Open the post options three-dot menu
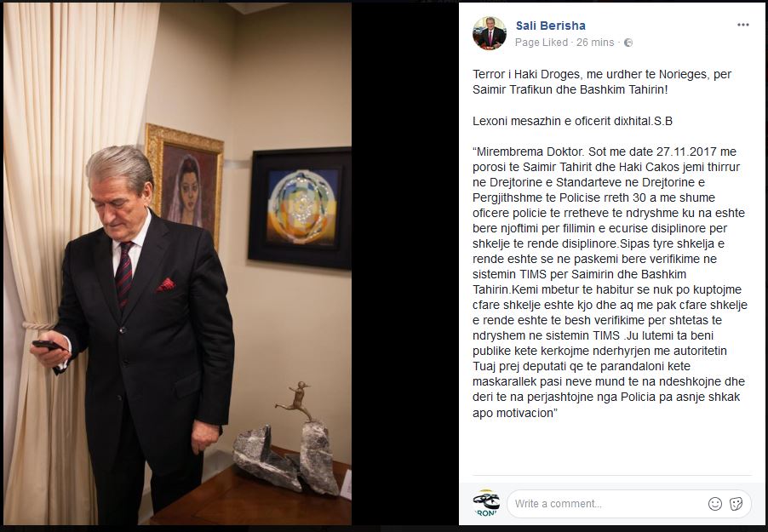768x532 pixels. pyautogui.click(x=742, y=25)
